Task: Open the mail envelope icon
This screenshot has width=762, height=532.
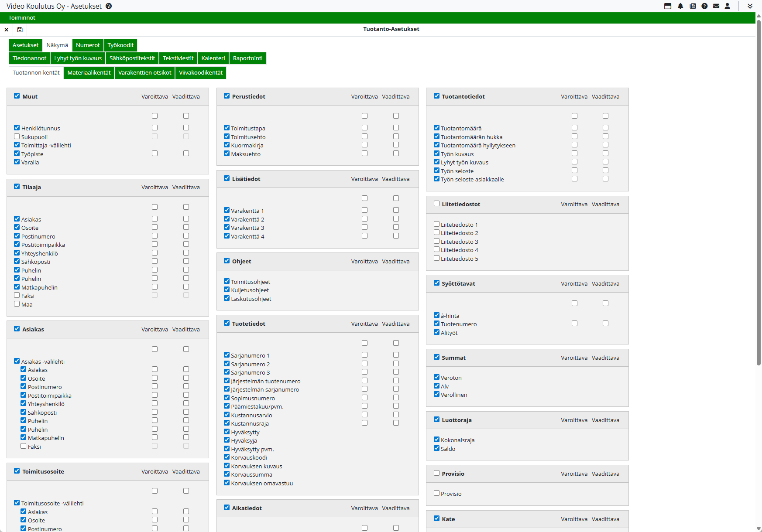Action: point(716,6)
